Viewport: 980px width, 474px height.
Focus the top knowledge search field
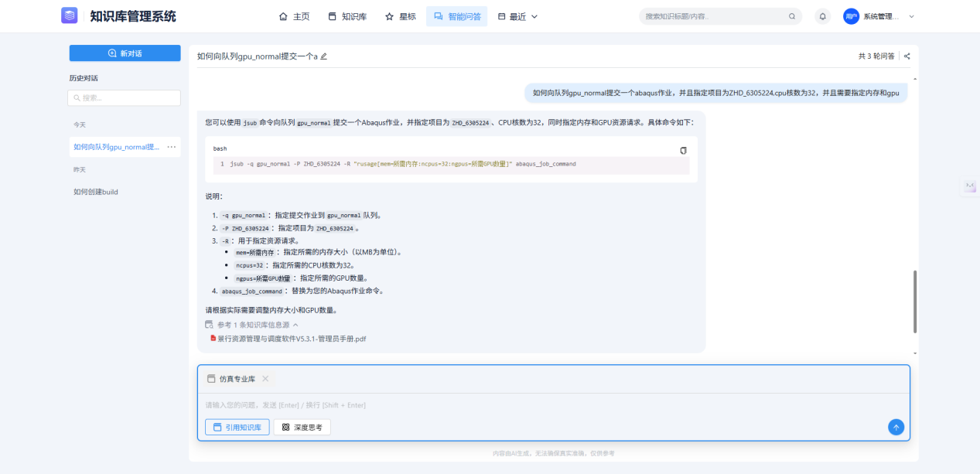(720, 16)
